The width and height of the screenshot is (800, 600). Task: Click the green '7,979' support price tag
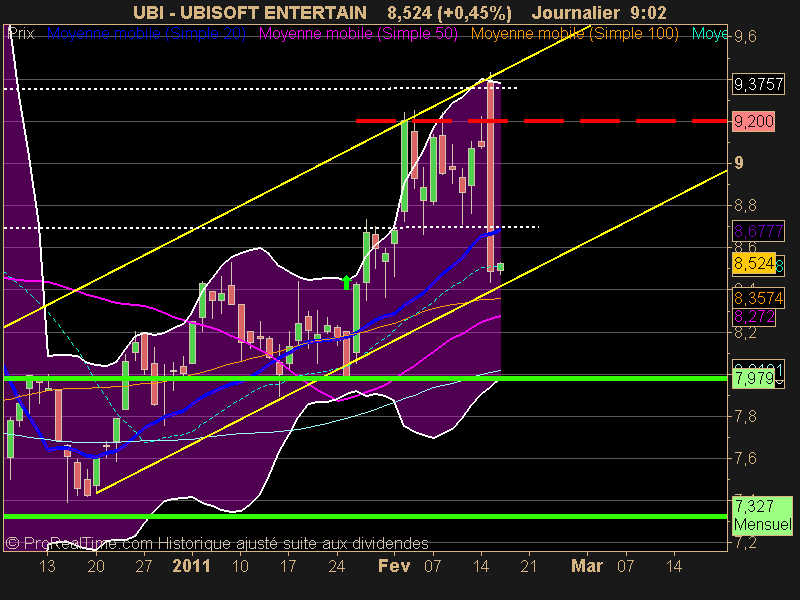tap(753, 379)
